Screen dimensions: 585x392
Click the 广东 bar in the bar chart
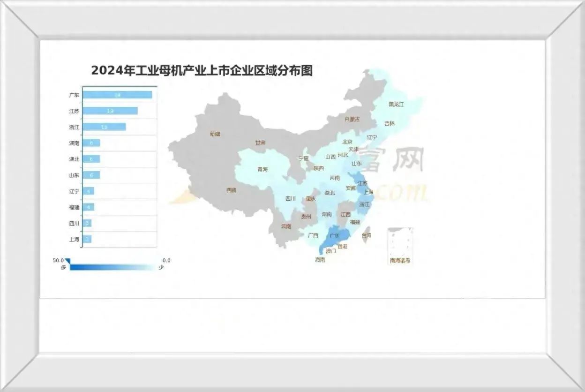(x=117, y=94)
